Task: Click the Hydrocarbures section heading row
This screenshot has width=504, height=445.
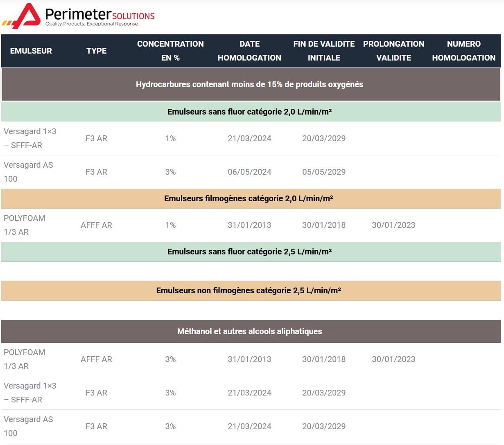Action: pos(249,84)
